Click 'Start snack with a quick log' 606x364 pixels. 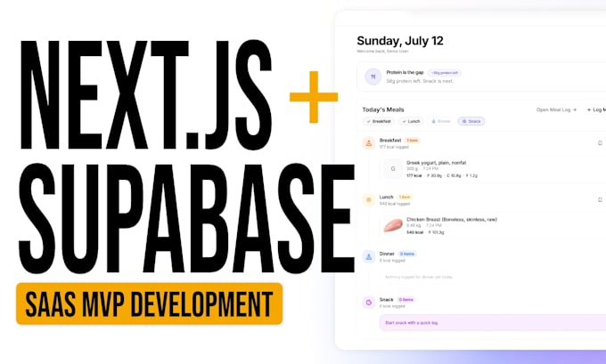click(x=493, y=323)
